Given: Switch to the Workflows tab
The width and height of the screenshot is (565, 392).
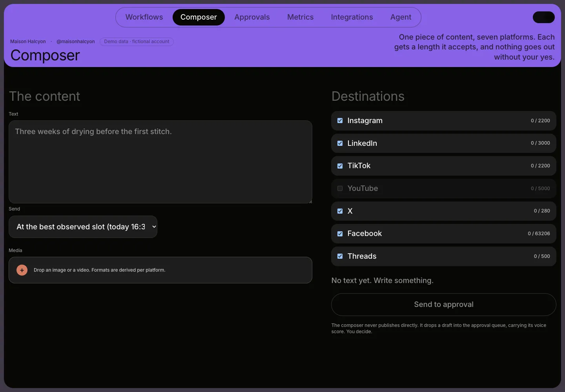Looking at the screenshot, I should (x=144, y=17).
